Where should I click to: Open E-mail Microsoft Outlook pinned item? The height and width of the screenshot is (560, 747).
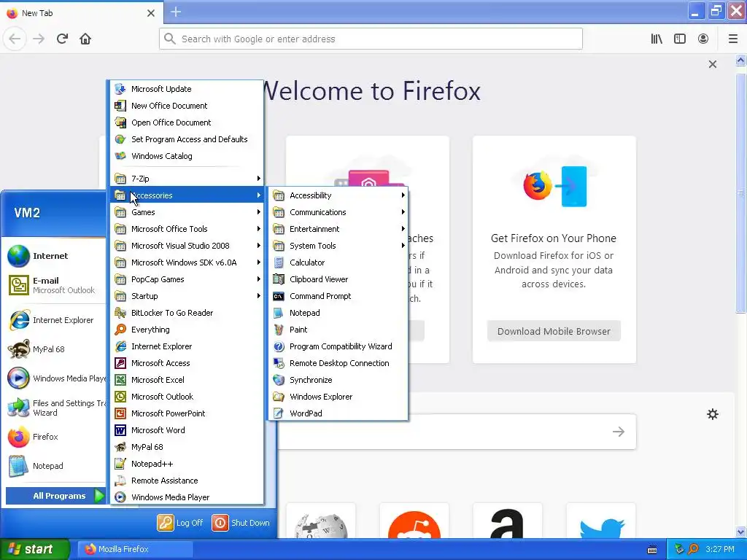click(55, 285)
